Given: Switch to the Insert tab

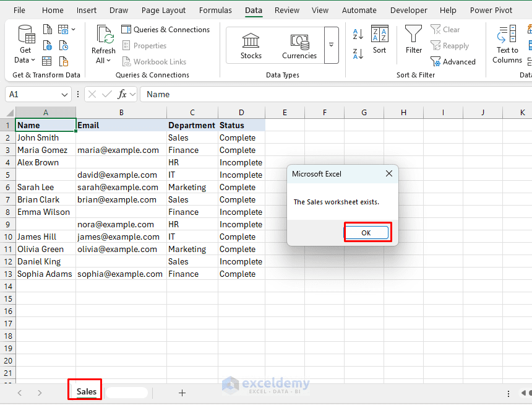Looking at the screenshot, I should click(87, 10).
